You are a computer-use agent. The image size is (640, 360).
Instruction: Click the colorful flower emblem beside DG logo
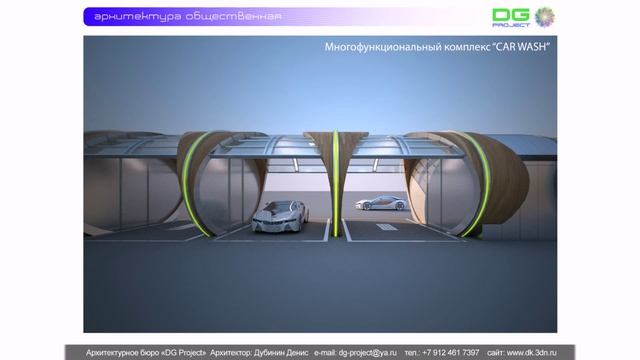coord(544,17)
